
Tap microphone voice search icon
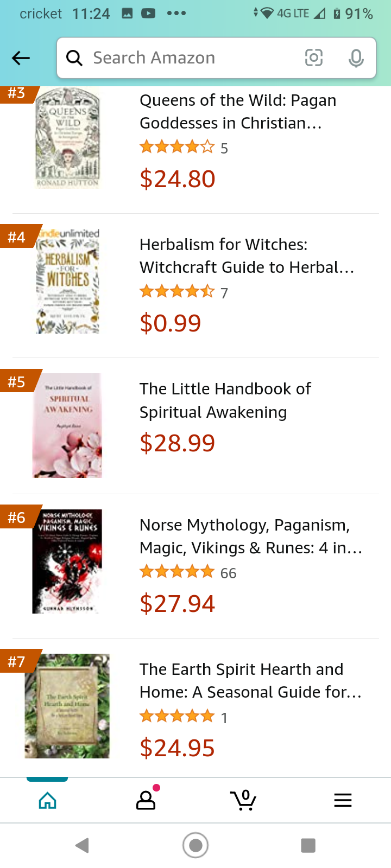coord(356,58)
